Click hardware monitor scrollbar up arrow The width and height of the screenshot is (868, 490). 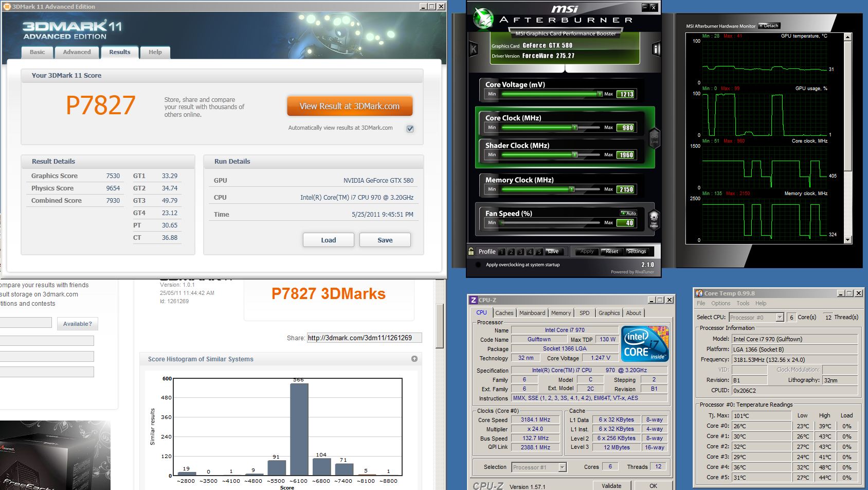coord(848,38)
